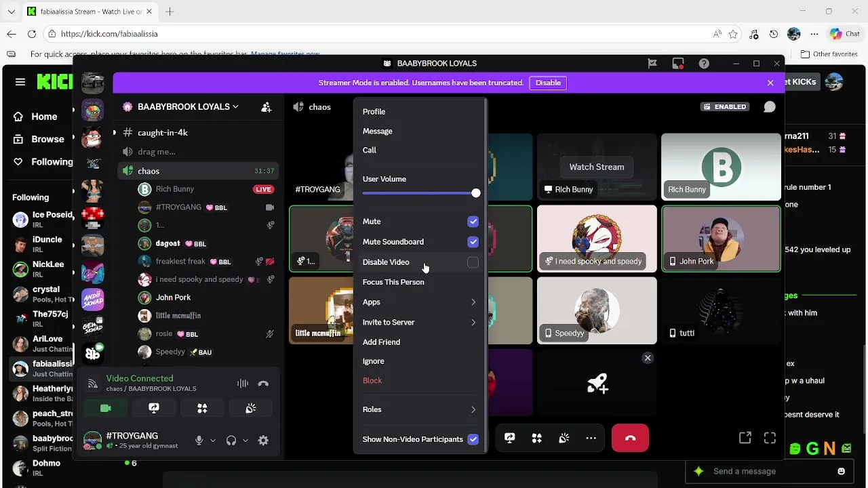Toggle the Mute checkbox

point(473,222)
